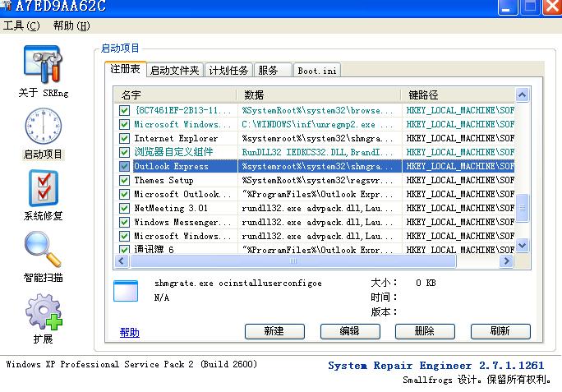Click the vertical scrollbar up arrow
The height and width of the screenshot is (392, 562).
[x=523, y=95]
